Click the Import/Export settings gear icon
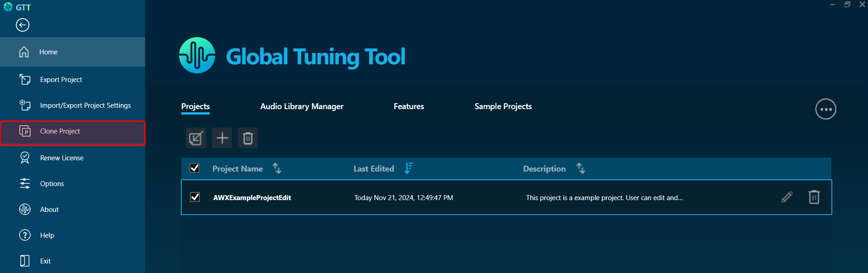This screenshot has width=868, height=273. tap(25, 105)
